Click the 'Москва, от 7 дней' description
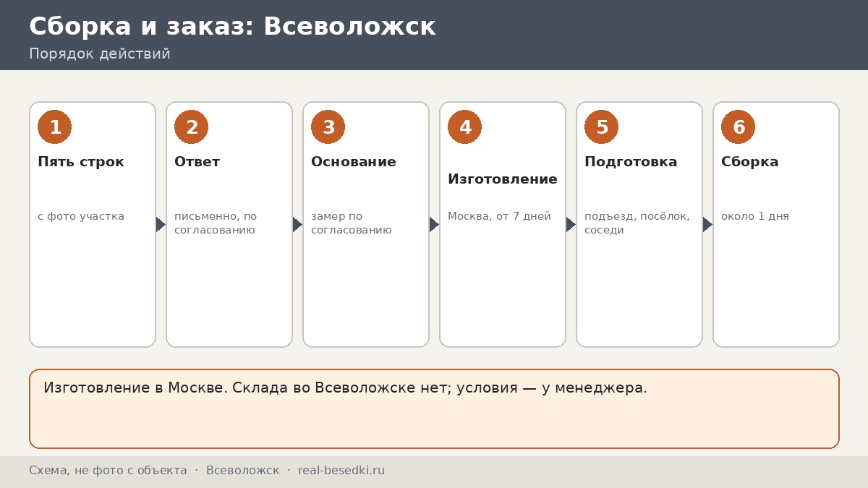The height and width of the screenshot is (488, 868). (499, 216)
